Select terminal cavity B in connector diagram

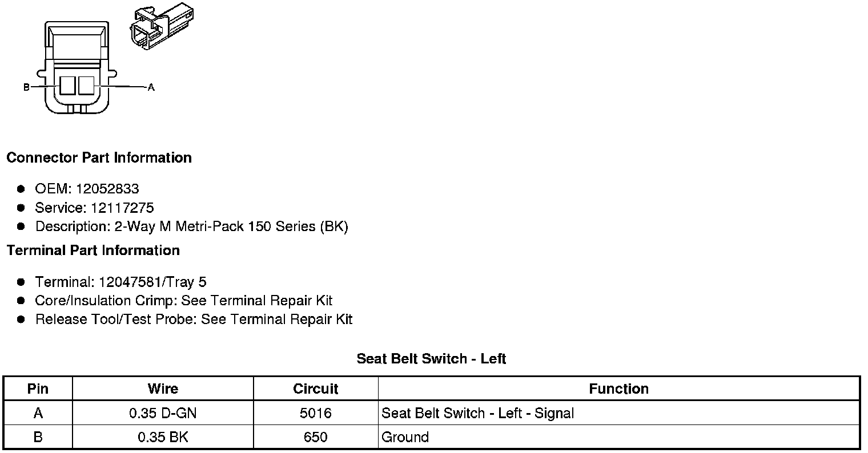pyautogui.click(x=67, y=86)
